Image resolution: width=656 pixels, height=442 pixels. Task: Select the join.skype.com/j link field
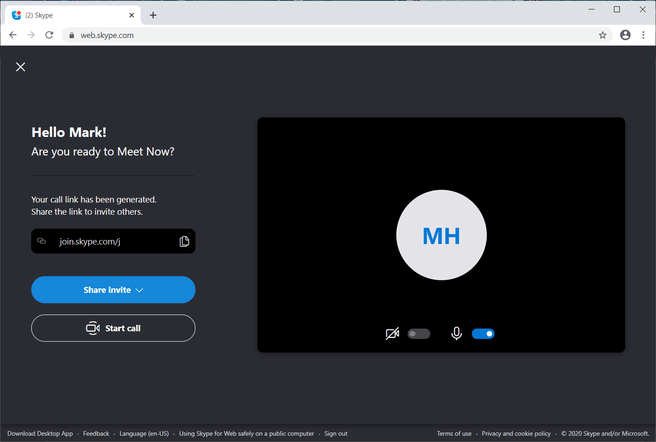click(113, 241)
